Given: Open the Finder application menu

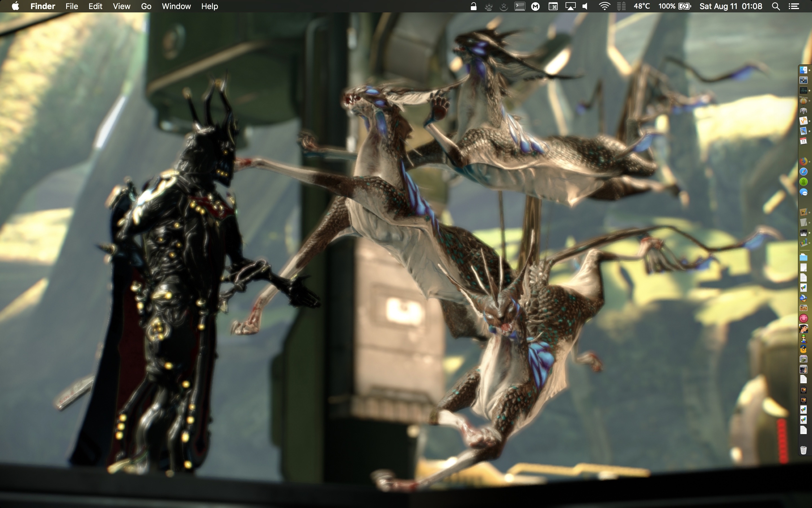Looking at the screenshot, I should pos(43,6).
